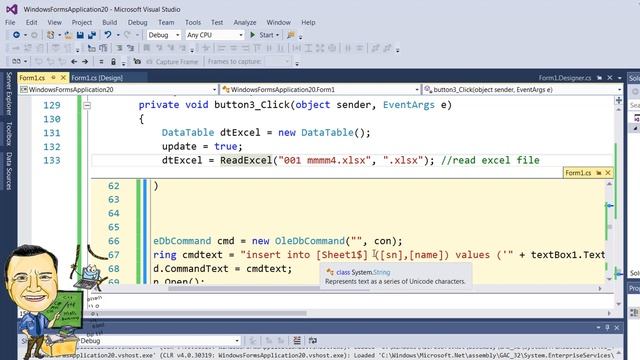Click the Find in Files toolbar icon
The height and width of the screenshot is (360, 640).
pyautogui.click(x=291, y=35)
